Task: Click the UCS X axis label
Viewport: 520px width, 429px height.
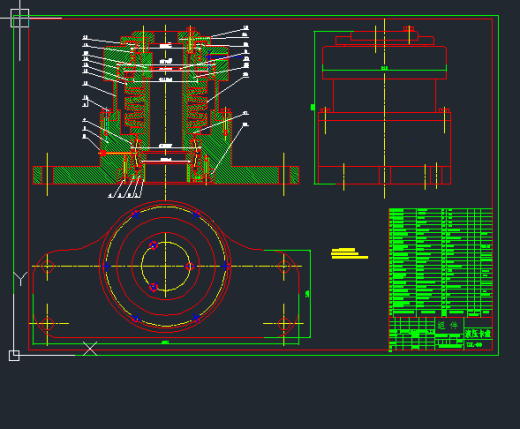Action: tap(90, 349)
